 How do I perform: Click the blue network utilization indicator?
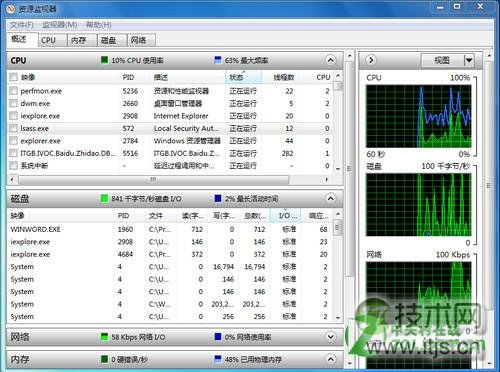(218, 337)
